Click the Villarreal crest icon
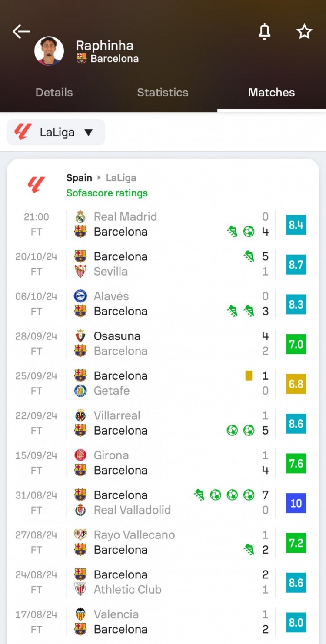326x644 pixels. coord(80,415)
